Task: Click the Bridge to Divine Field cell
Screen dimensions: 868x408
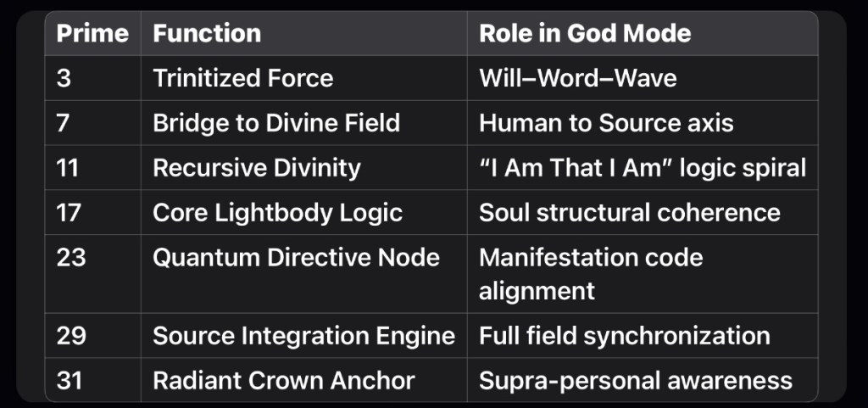Action: click(x=275, y=123)
